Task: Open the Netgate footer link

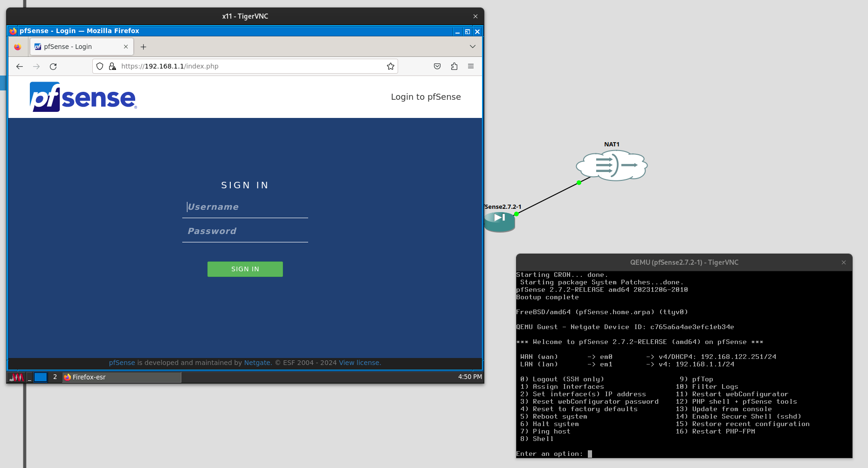Action: point(257,363)
